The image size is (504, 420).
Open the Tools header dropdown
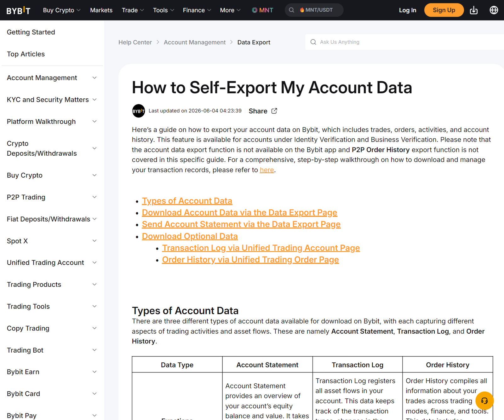click(163, 10)
